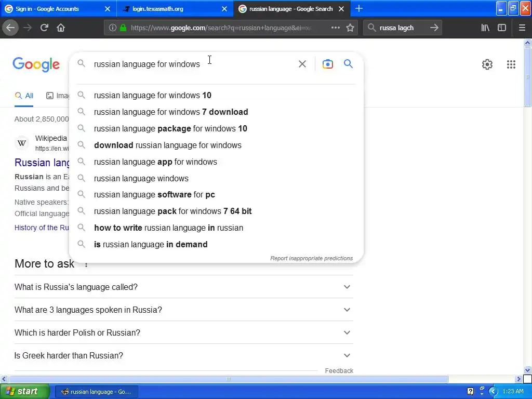Image resolution: width=532 pixels, height=399 pixels.
Task: Select russian language app for windows suggestion
Action: click(216, 162)
